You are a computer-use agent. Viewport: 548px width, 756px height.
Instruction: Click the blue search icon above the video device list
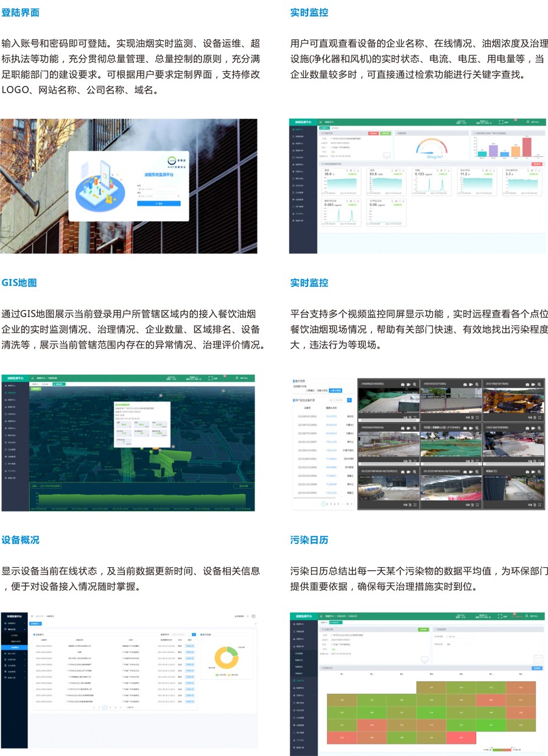(349, 400)
